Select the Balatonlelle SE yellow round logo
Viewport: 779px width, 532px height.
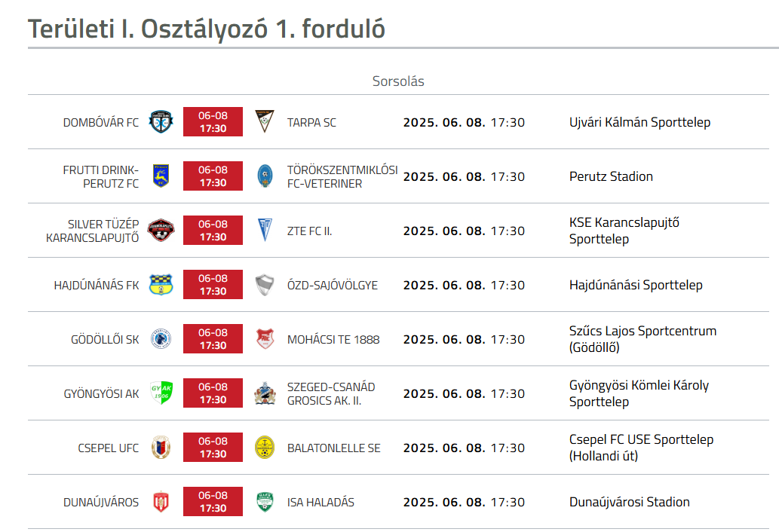tap(265, 447)
